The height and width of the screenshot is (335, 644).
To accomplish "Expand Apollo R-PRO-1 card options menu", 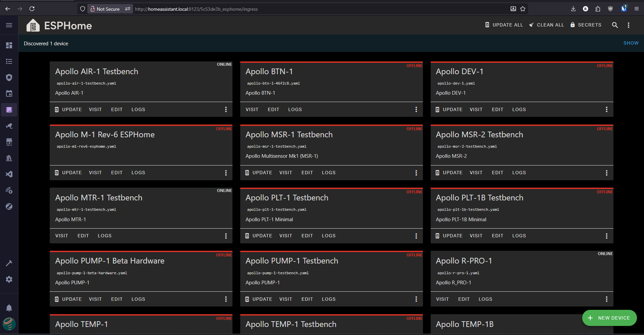I will [606, 299].
